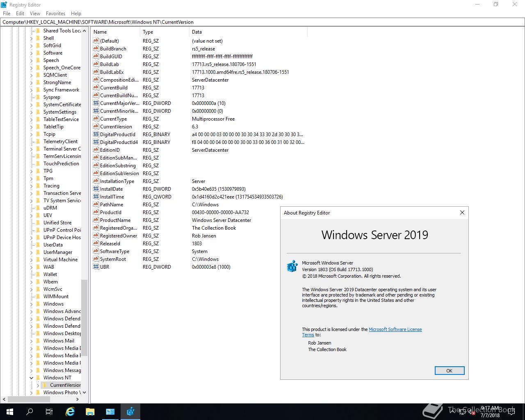This screenshot has height=420, width=525.
Task: Expand the Tracing key
Action: [x=32, y=186]
